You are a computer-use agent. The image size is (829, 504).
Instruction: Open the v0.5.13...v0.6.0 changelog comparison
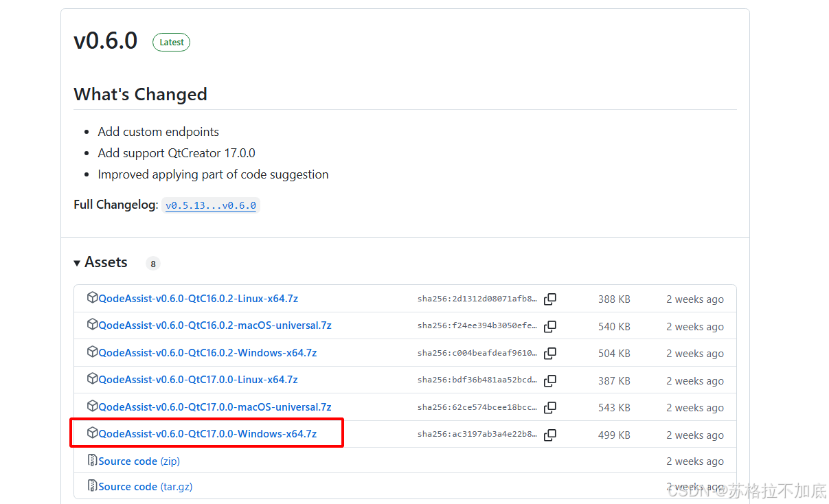pos(211,205)
